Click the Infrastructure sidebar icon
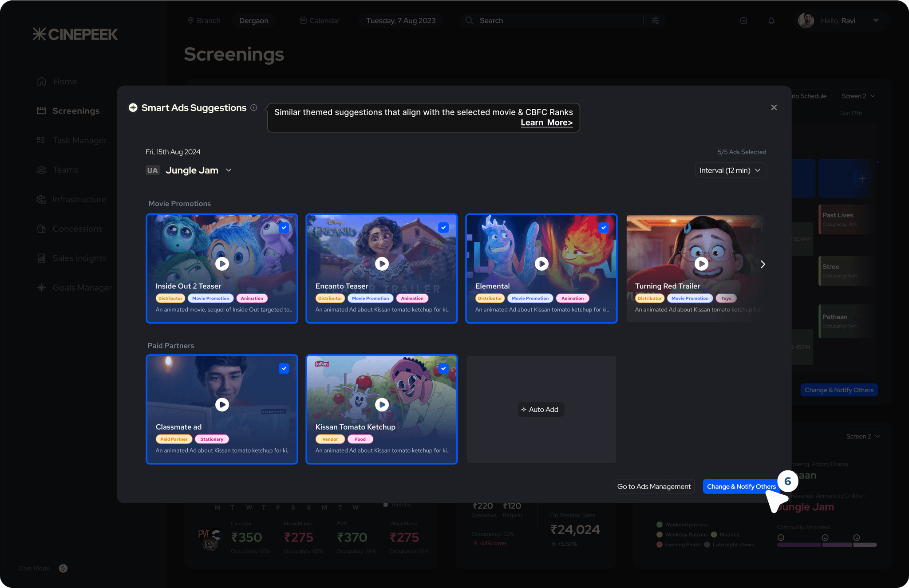 click(x=41, y=199)
